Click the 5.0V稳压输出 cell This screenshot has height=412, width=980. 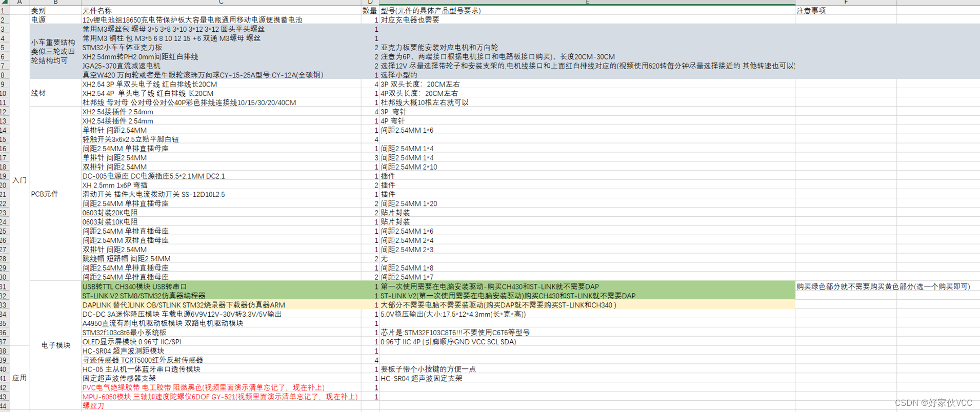[x=587, y=314]
